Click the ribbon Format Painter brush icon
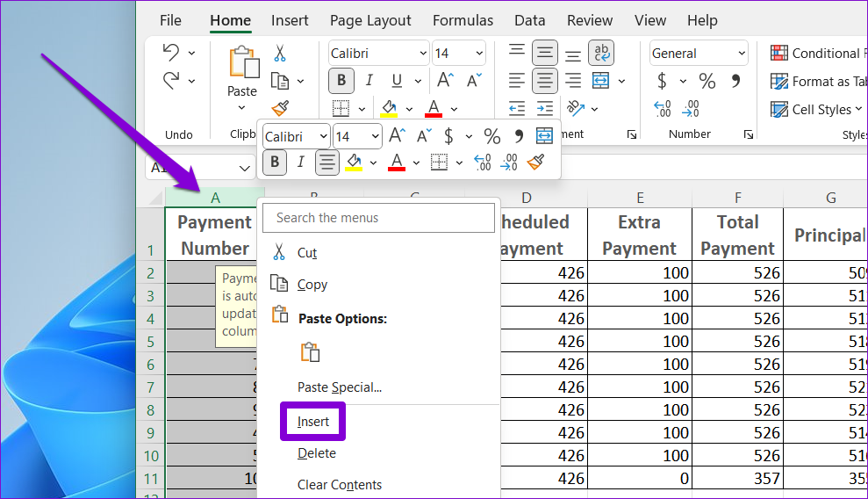 tap(280, 108)
